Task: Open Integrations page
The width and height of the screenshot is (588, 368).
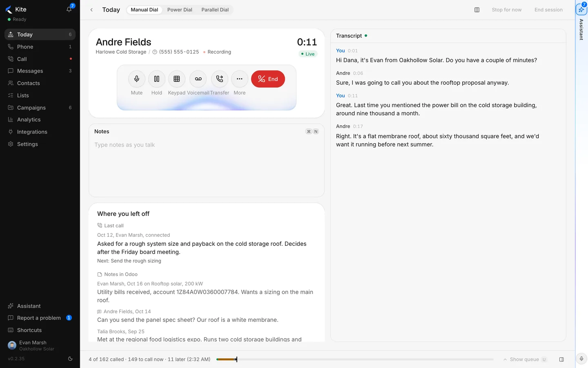Action: [40, 132]
